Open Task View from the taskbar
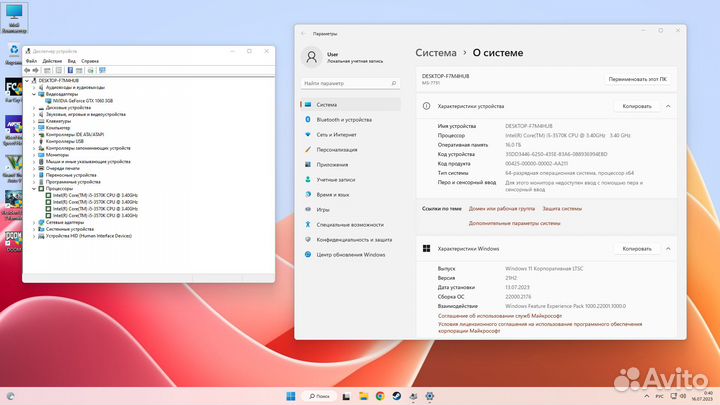The width and height of the screenshot is (720, 405). pyautogui.click(x=346, y=396)
